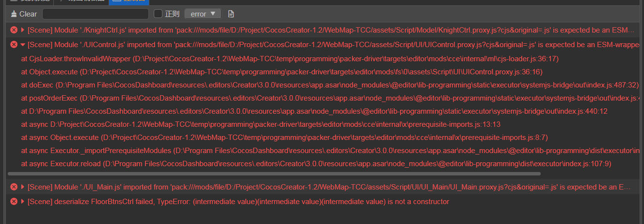Click the 'at async Executor.reload' stack line
Screen dimensions: 644x224
tap(316, 164)
